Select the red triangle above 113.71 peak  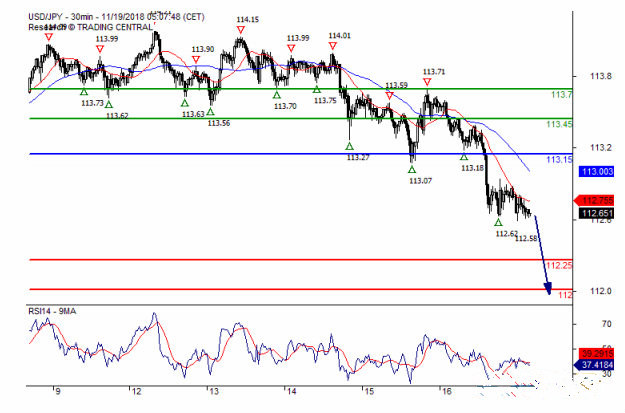(x=428, y=82)
